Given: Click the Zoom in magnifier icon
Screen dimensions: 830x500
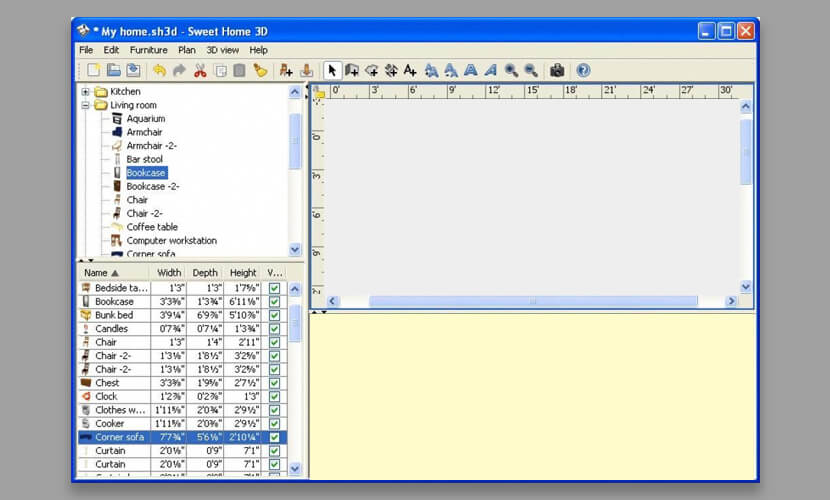Looking at the screenshot, I should (x=511, y=70).
